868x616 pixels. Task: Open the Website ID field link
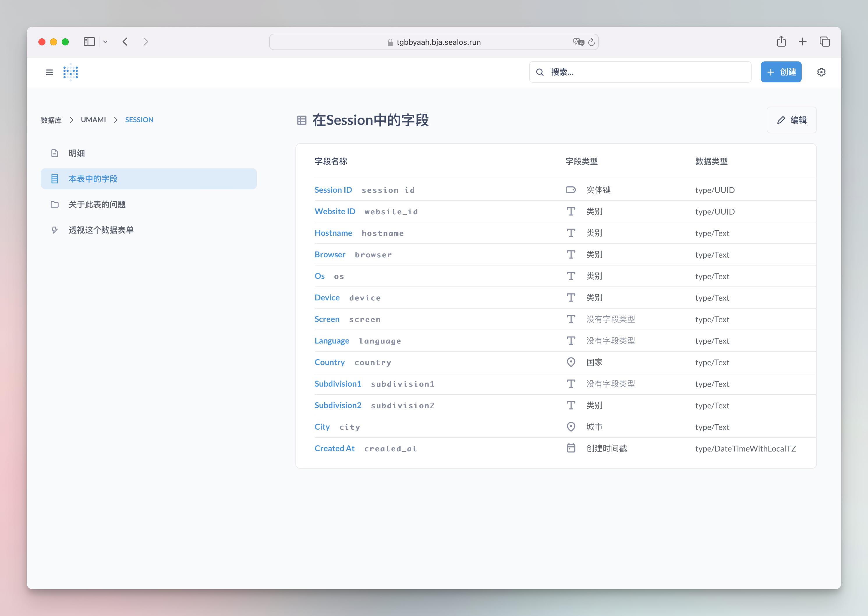click(335, 211)
